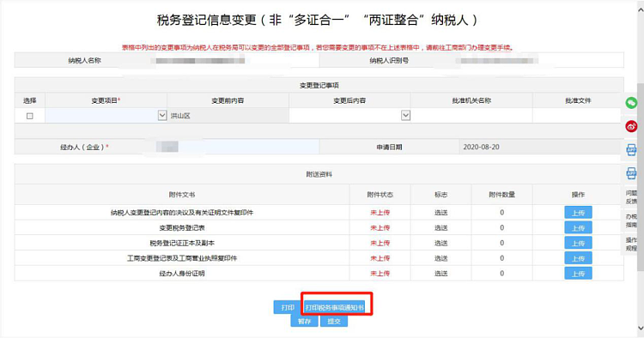Screen dimensions: 644x338
Task: Click the scrollbar down arrow
Action: click(x=641, y=329)
